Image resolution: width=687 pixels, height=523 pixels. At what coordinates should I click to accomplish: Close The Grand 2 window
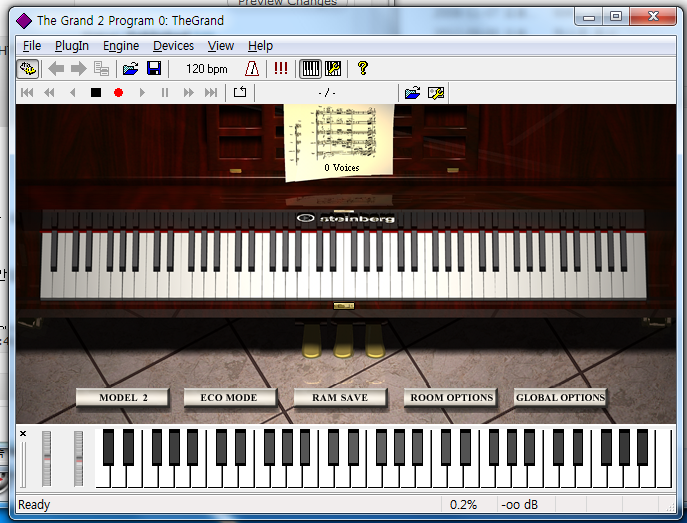[653, 17]
